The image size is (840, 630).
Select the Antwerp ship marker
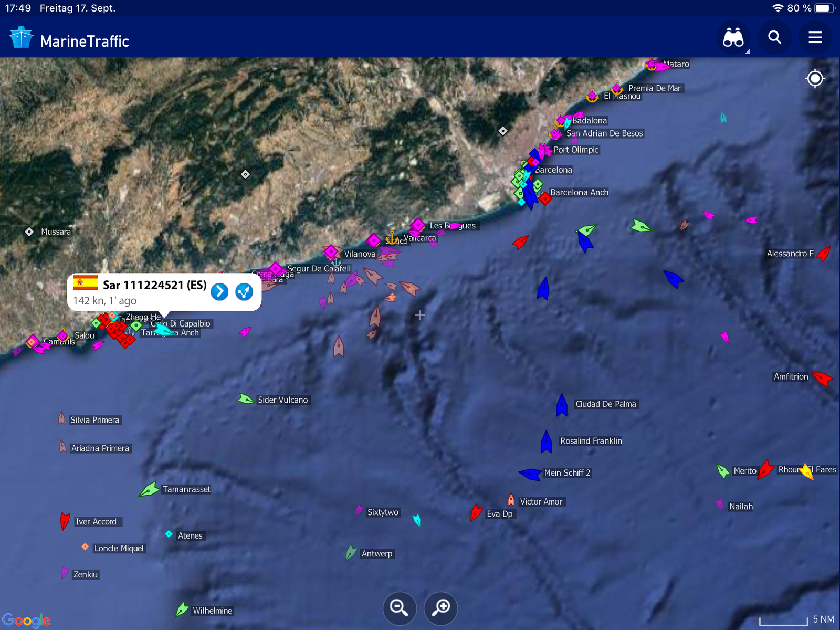pyautogui.click(x=351, y=552)
